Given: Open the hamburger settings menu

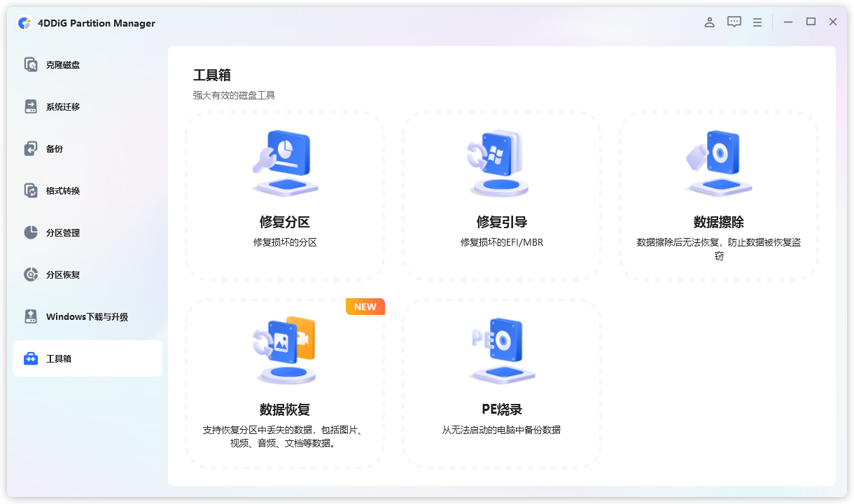Looking at the screenshot, I should (x=757, y=22).
